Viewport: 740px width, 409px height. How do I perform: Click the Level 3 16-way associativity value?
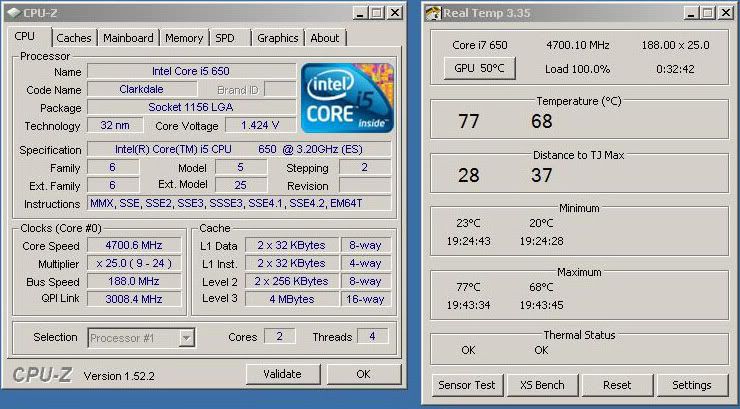[366, 299]
